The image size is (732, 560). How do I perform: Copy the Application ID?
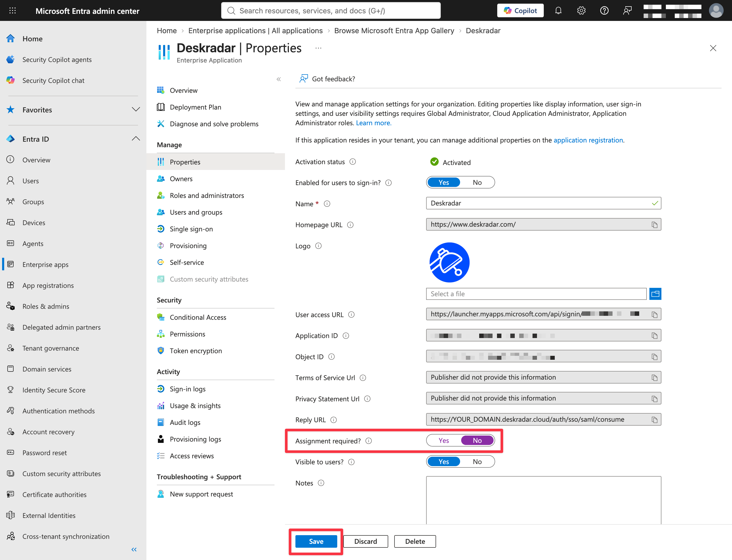click(654, 335)
